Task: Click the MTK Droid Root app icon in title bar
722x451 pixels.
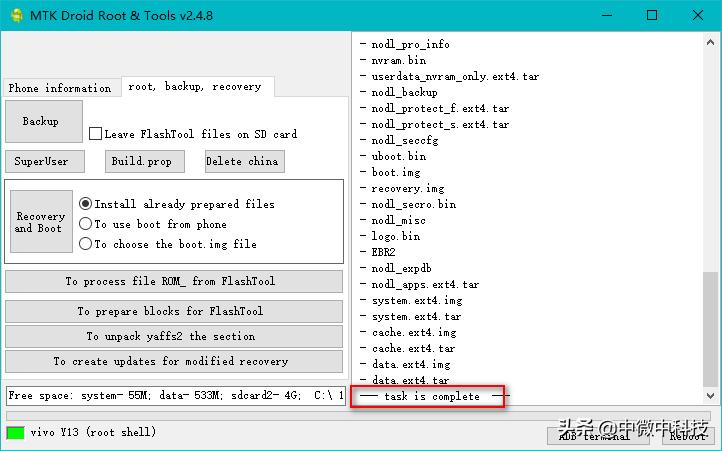Action: point(17,15)
